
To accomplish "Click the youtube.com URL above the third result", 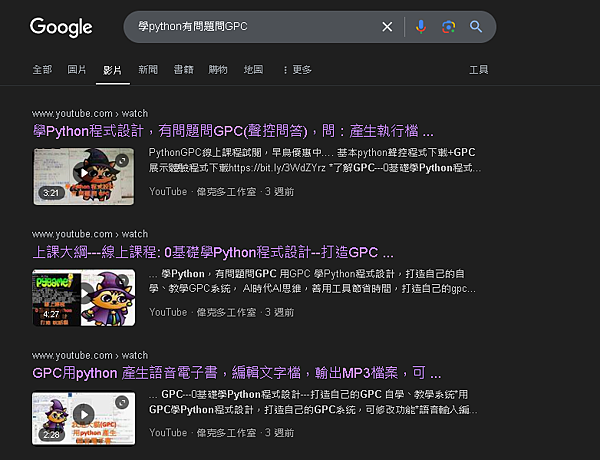I will coord(90,356).
